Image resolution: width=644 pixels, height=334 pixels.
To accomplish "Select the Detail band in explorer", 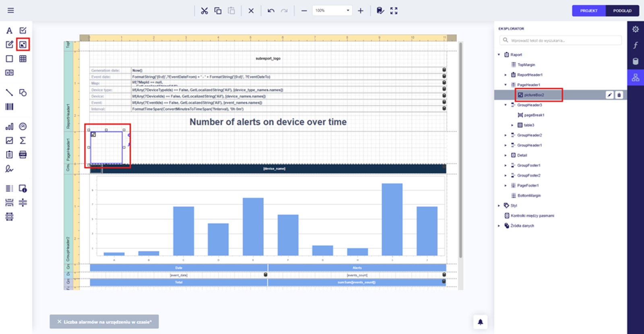I will [x=522, y=155].
